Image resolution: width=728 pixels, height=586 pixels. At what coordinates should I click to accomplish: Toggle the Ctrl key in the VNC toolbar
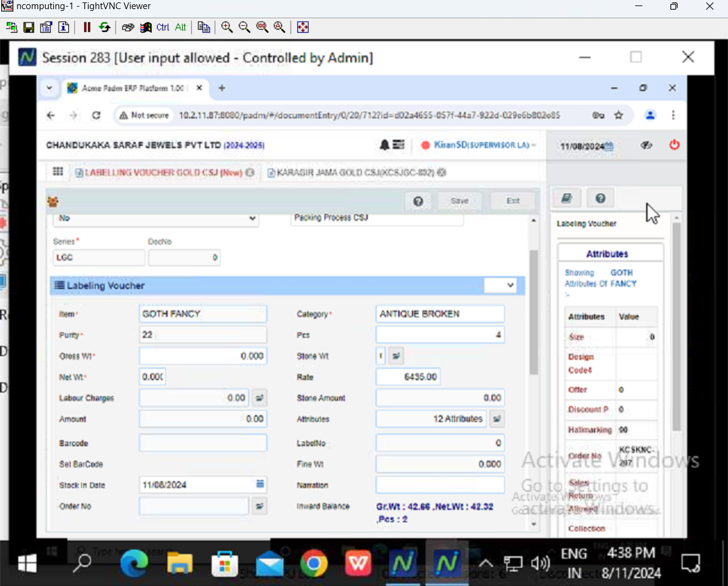pos(163,27)
